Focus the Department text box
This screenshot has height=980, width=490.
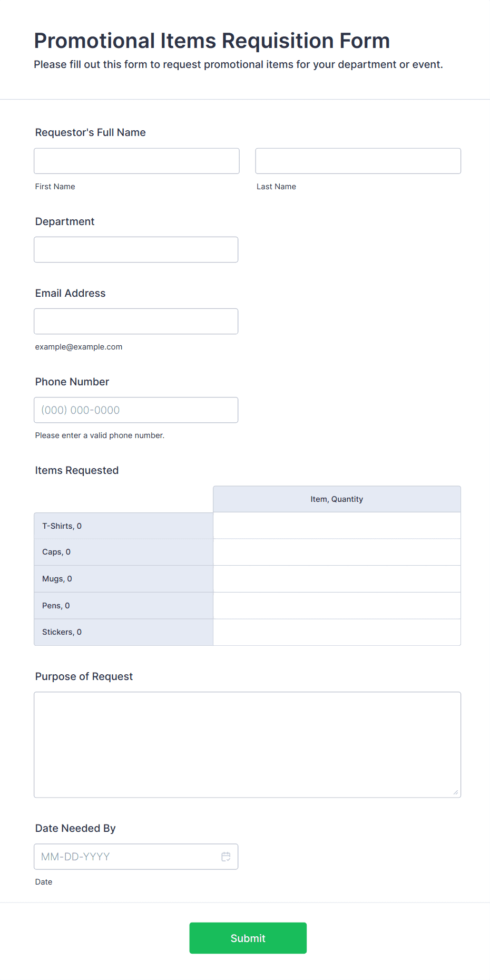(x=136, y=249)
